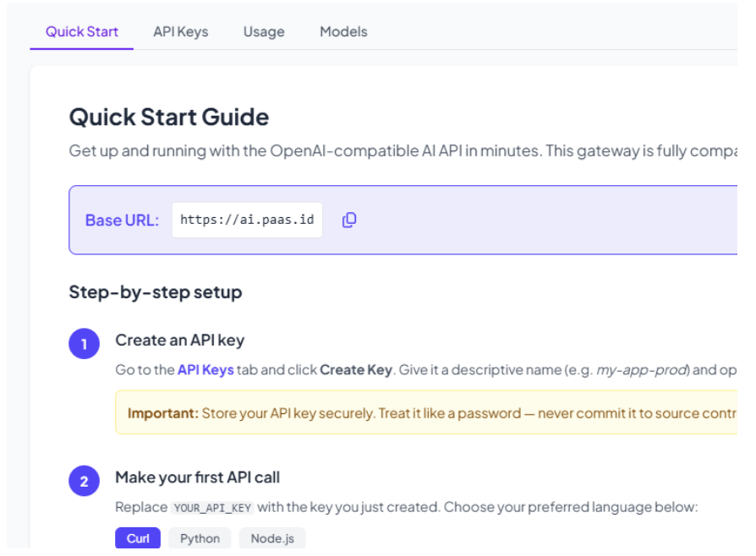Screen dimensions: 756x556
Task: Select the Python code example
Action: point(200,538)
